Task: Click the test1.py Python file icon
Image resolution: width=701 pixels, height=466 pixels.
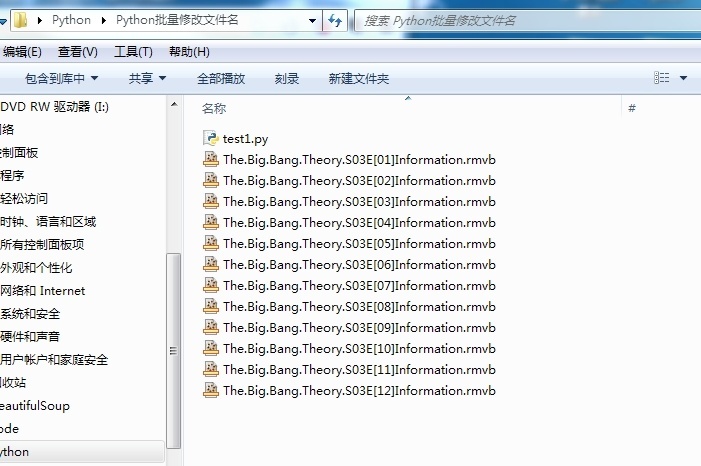Action: click(211, 138)
